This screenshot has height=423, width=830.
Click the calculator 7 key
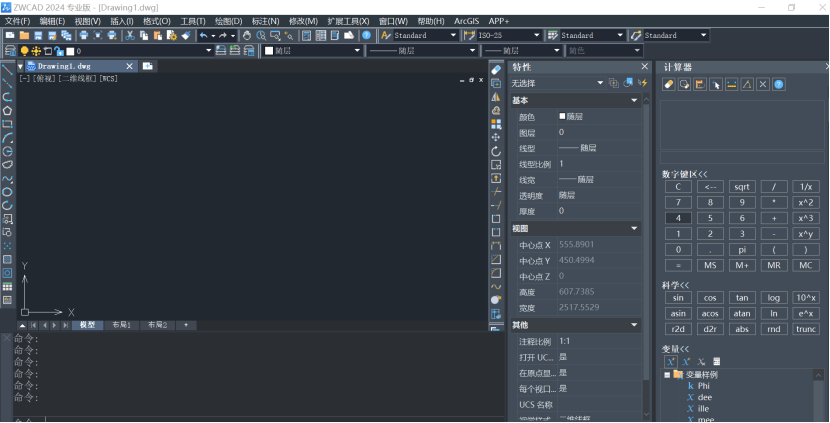[x=678, y=202]
